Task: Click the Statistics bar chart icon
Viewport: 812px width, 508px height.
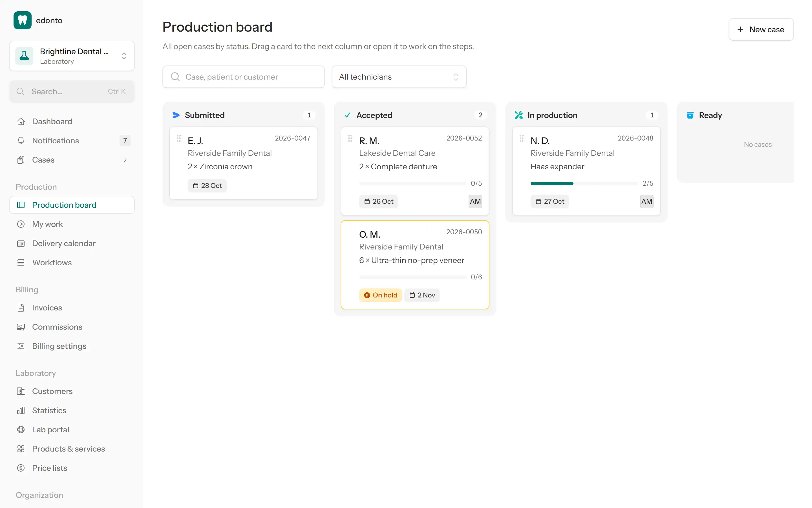Action: pyautogui.click(x=21, y=410)
